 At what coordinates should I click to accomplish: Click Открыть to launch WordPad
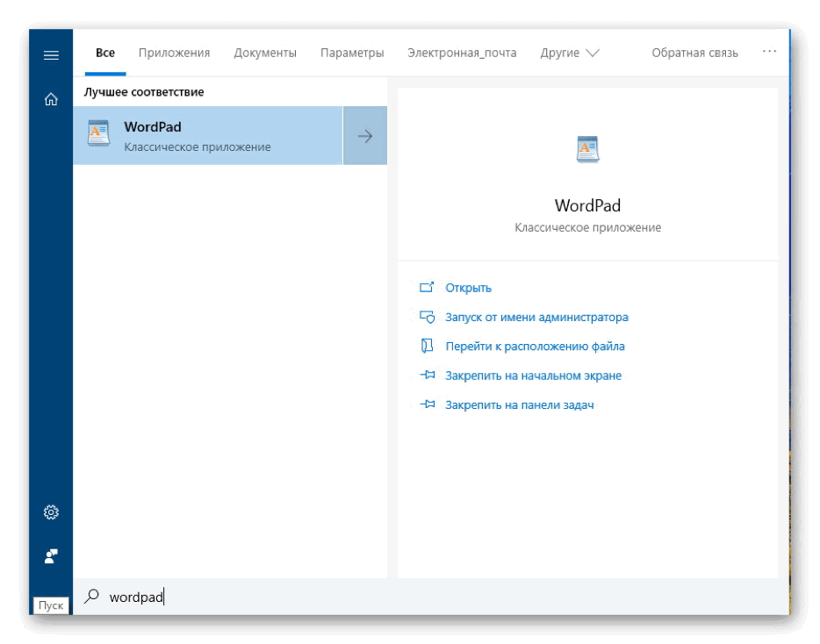click(x=468, y=288)
